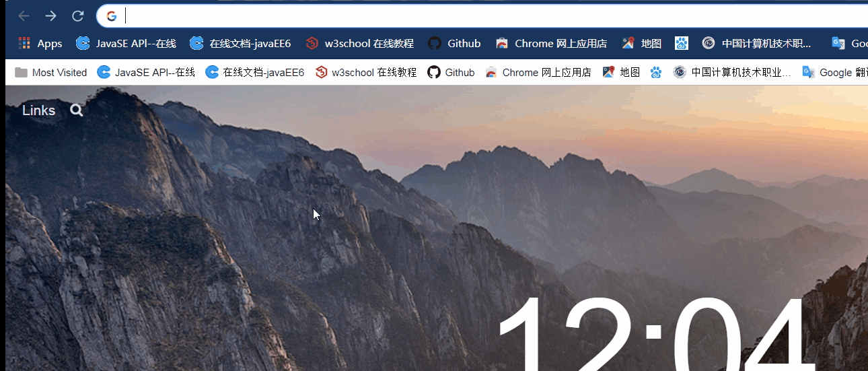The image size is (868, 371).
Task: Open w3school 在线教程 in the white bookmarks bar
Action: click(366, 72)
